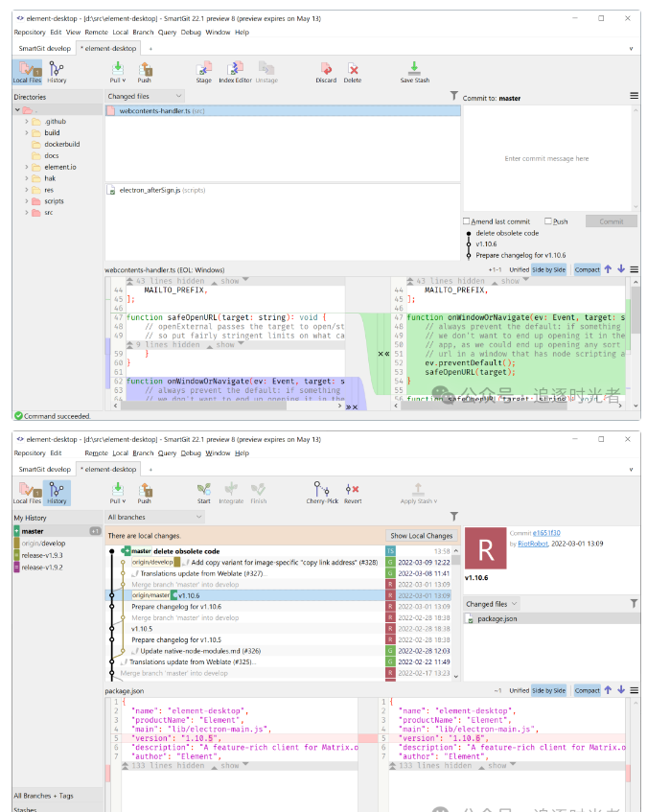Click the Discard changes icon

click(x=326, y=72)
